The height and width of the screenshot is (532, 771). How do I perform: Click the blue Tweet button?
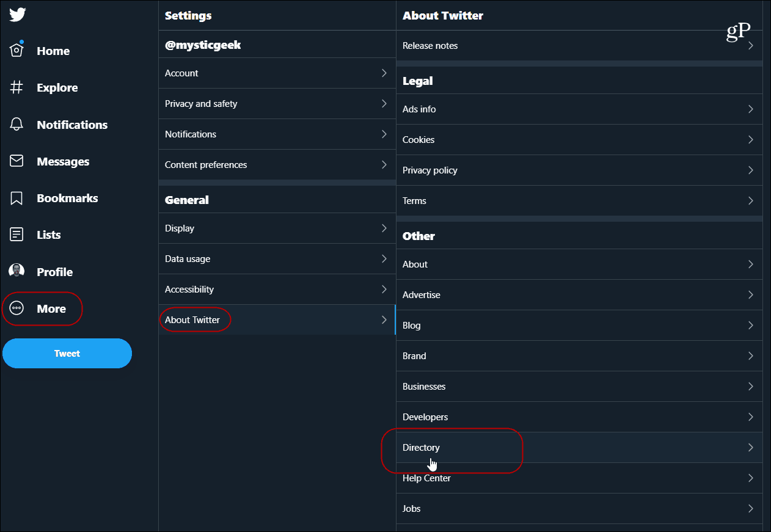click(x=67, y=354)
